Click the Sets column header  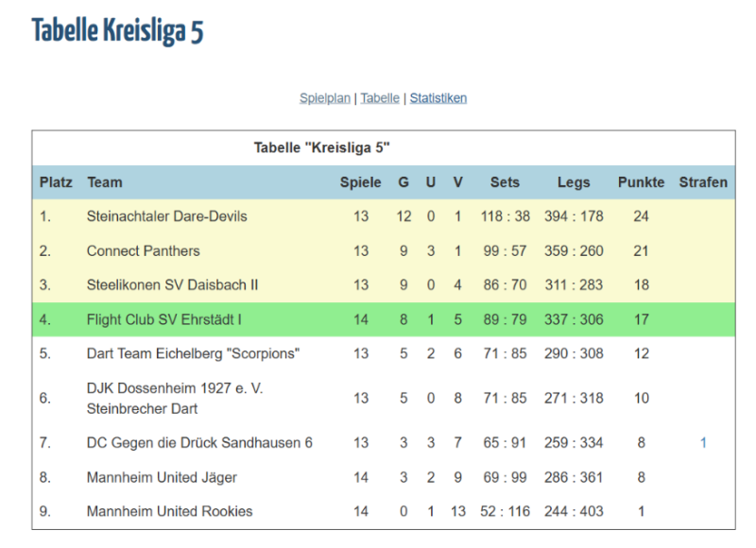click(505, 182)
